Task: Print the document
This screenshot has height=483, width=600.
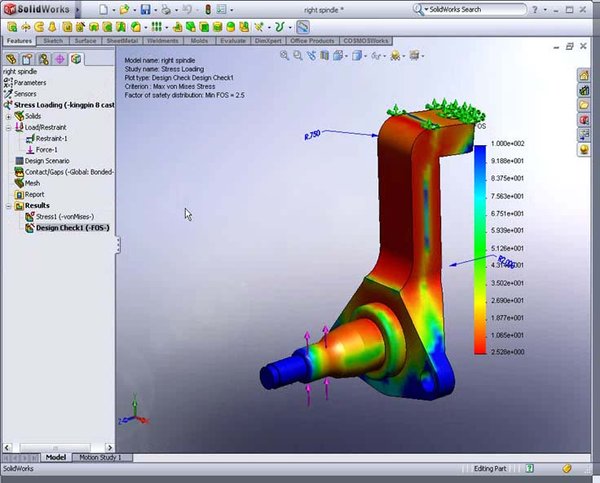Action: point(166,10)
